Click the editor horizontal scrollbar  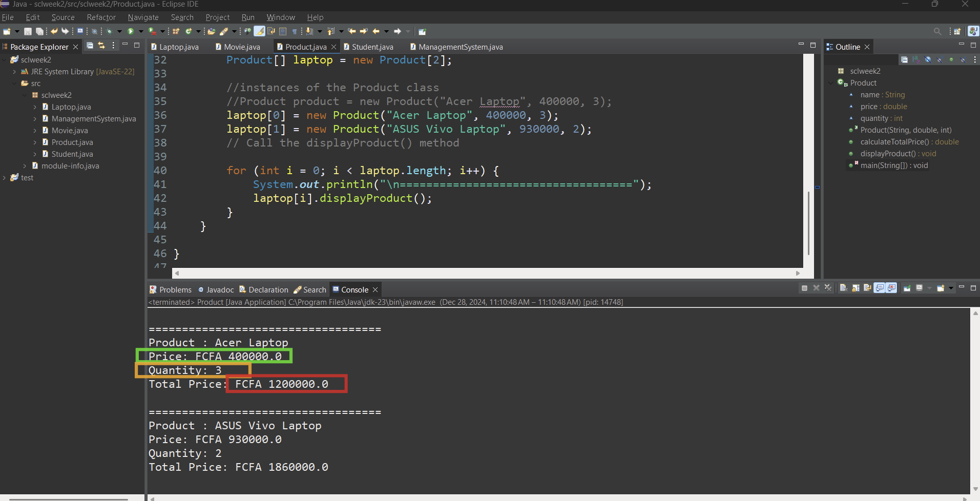[487, 273]
